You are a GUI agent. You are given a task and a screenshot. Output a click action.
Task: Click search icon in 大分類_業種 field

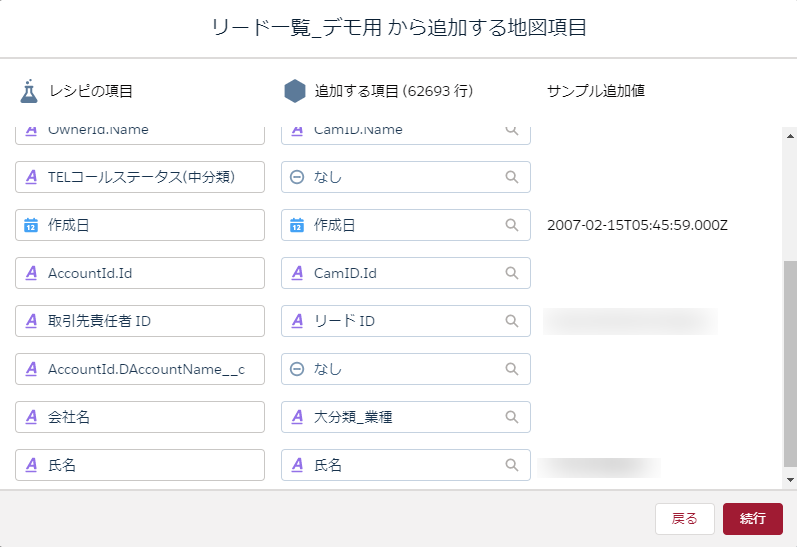tap(511, 417)
